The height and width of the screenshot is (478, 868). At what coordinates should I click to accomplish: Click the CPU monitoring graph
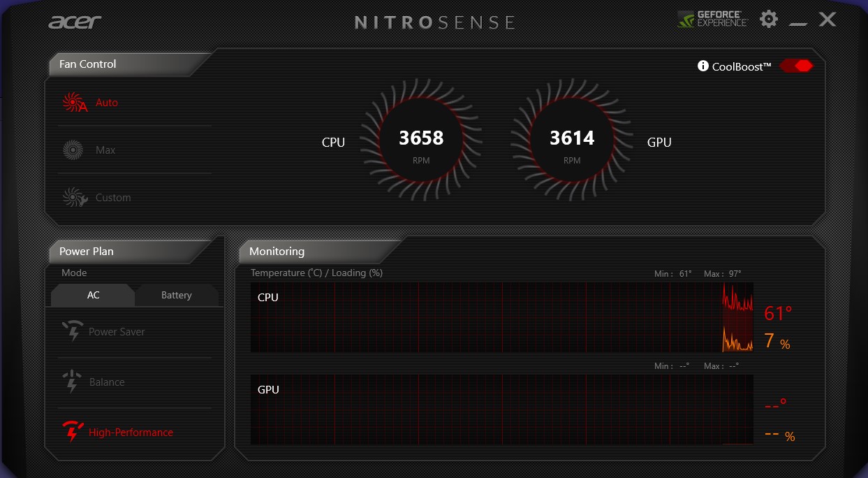click(x=502, y=317)
